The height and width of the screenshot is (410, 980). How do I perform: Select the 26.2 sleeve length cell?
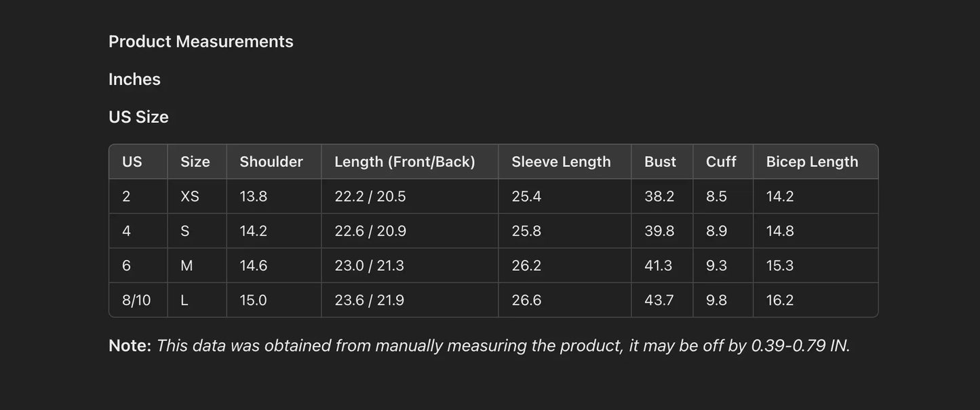point(526,265)
